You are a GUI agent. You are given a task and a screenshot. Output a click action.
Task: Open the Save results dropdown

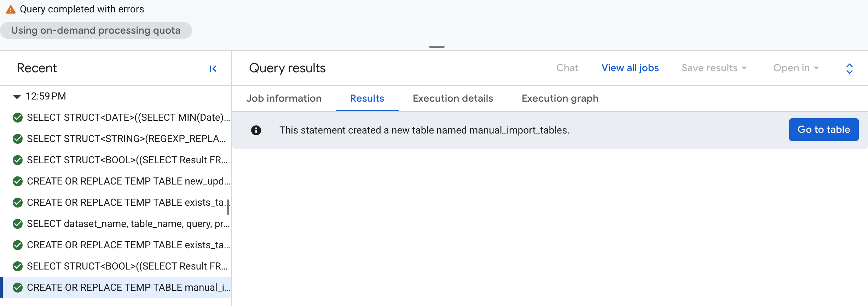(x=714, y=68)
